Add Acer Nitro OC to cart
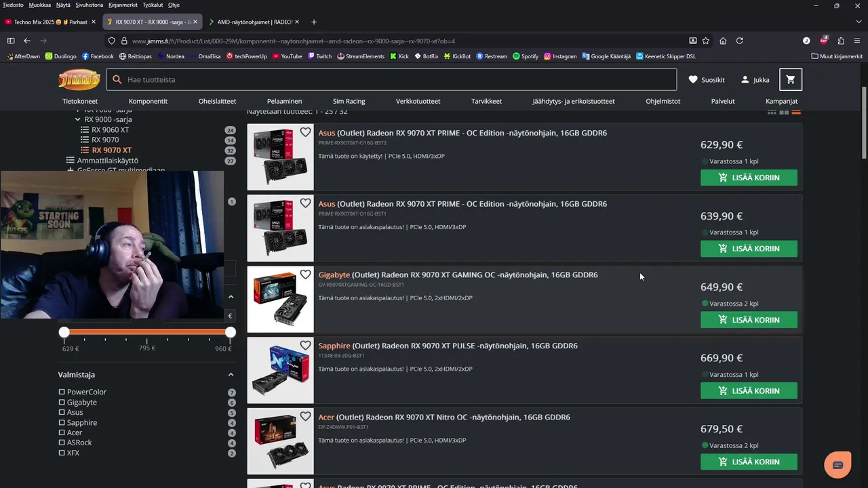The image size is (868, 488). 749,462
